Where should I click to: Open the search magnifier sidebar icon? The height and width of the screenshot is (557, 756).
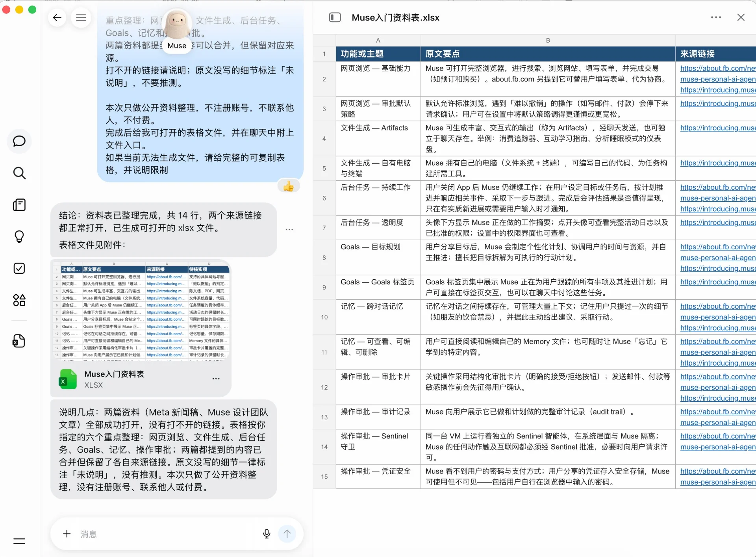pos(19,173)
